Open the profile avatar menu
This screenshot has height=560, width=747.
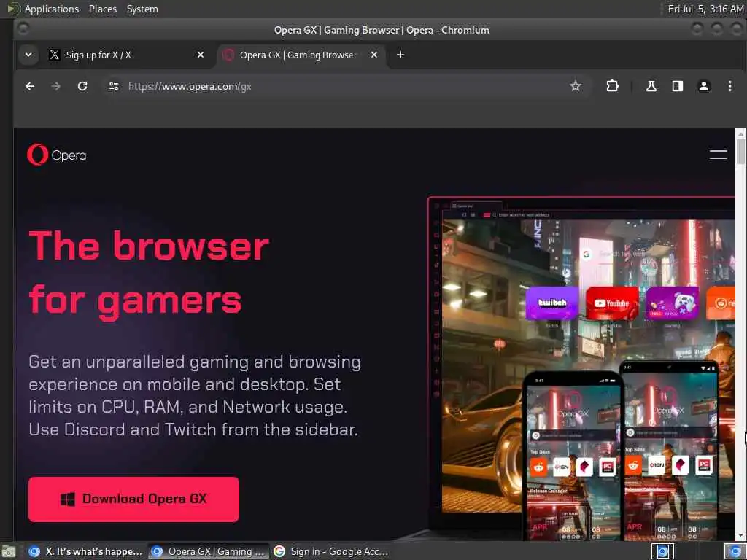pyautogui.click(x=704, y=86)
